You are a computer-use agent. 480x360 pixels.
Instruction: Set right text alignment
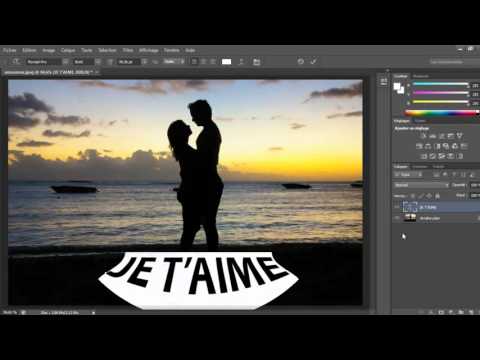pyautogui.click(x=213, y=62)
